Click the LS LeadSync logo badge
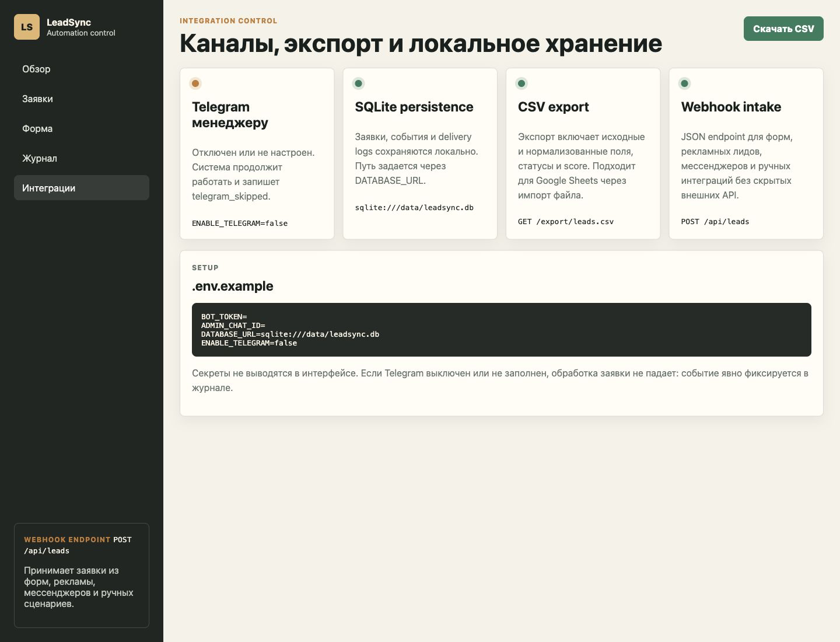 pyautogui.click(x=27, y=27)
